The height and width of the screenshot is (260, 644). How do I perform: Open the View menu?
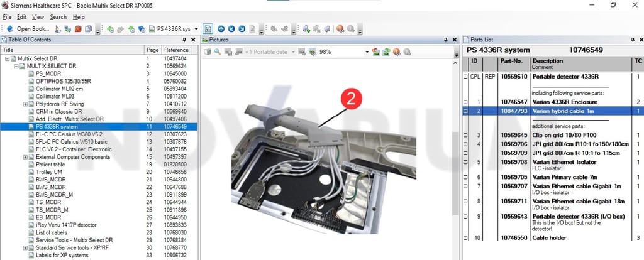(38, 17)
